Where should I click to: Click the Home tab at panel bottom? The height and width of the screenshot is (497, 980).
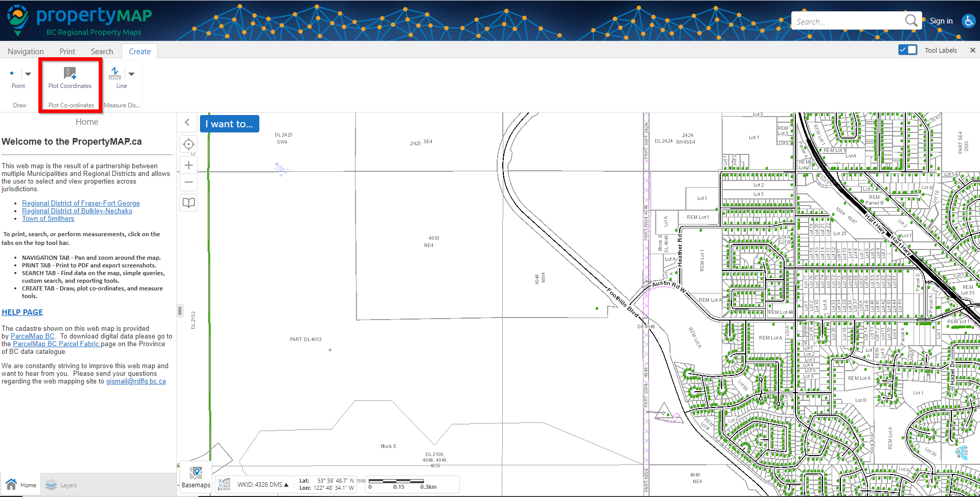(21, 485)
